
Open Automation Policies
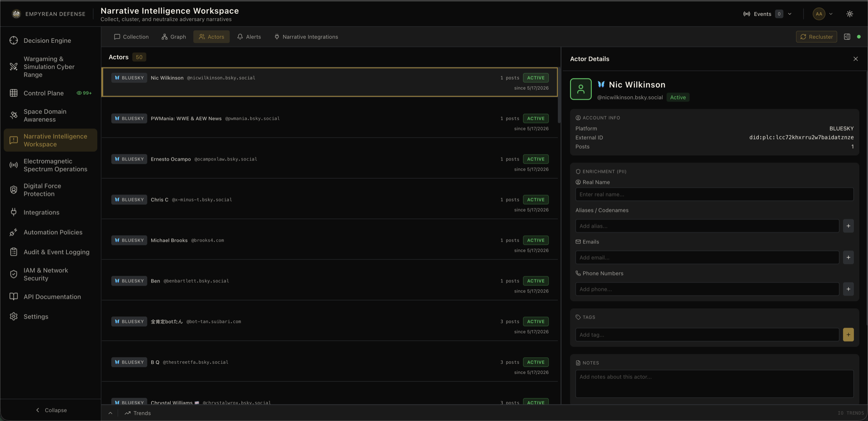50,232
